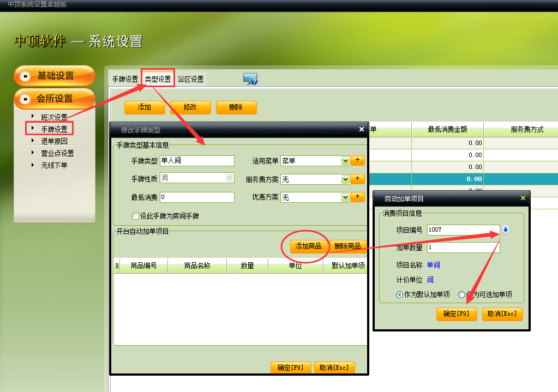Select the 作为默认加单项 radio button
This screenshot has width=558, height=392.
tap(399, 294)
